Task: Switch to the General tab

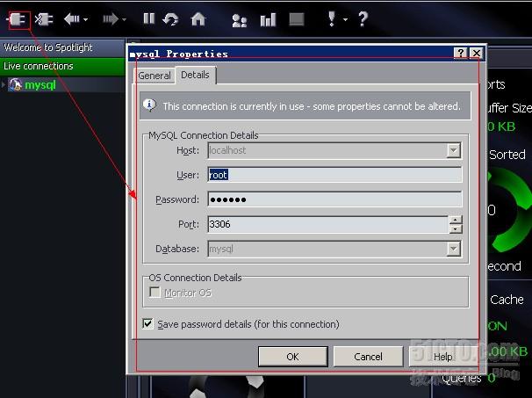Action: (x=155, y=76)
